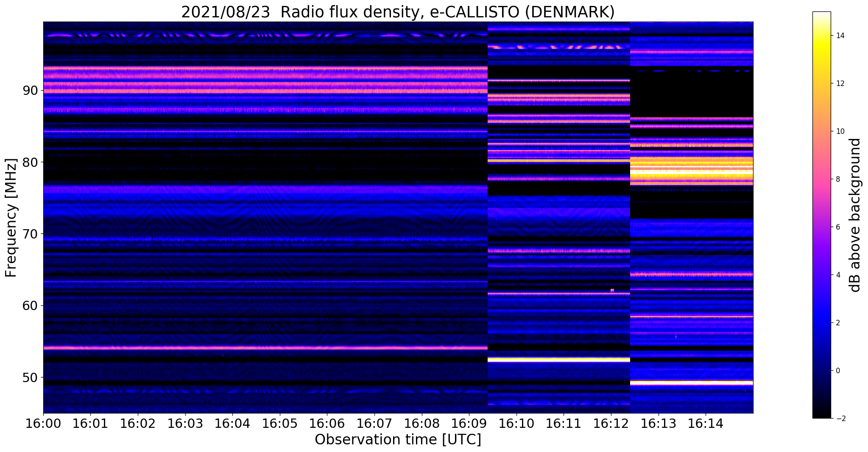Viewport: 868px width, 452px height.
Task: Click the 16:13 time tick label
Action: point(658,423)
